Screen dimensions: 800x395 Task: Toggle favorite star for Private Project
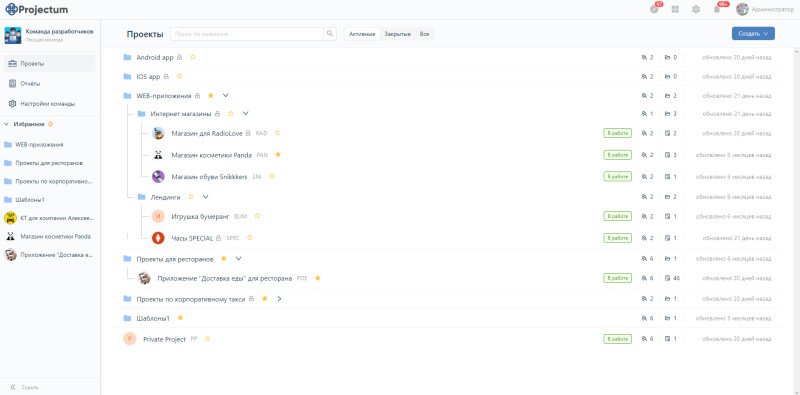(x=207, y=338)
